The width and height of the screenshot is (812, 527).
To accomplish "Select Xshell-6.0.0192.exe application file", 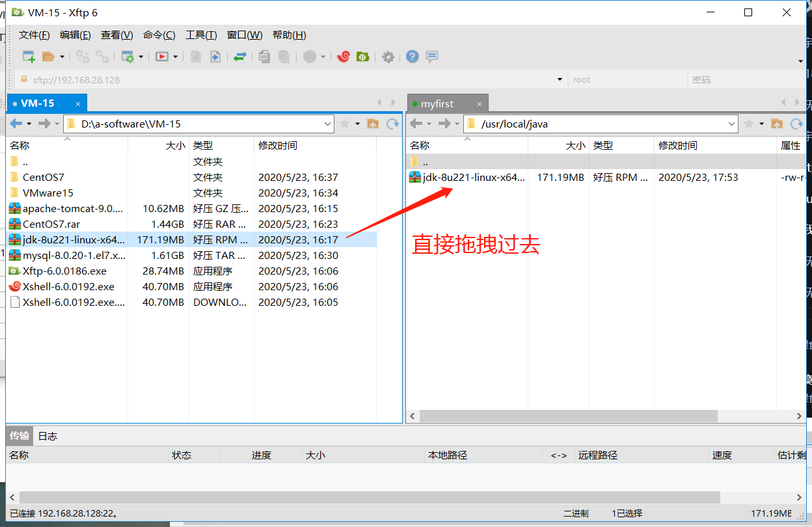I will 191,286.
